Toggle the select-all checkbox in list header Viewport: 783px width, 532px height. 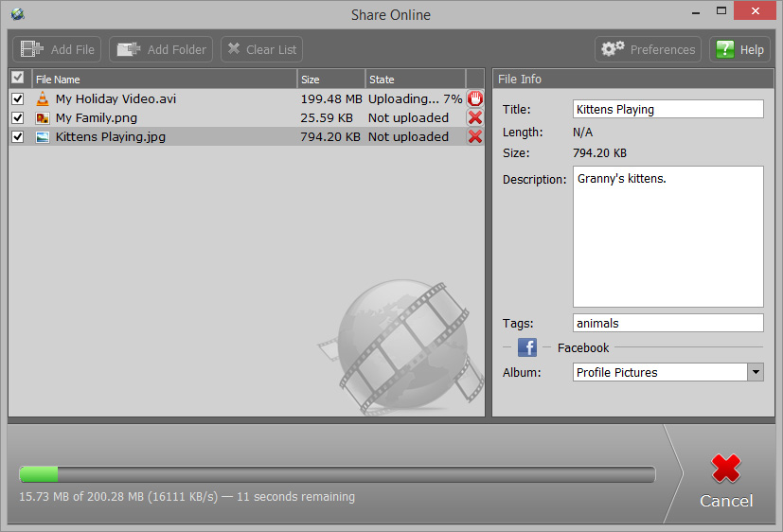click(x=18, y=79)
